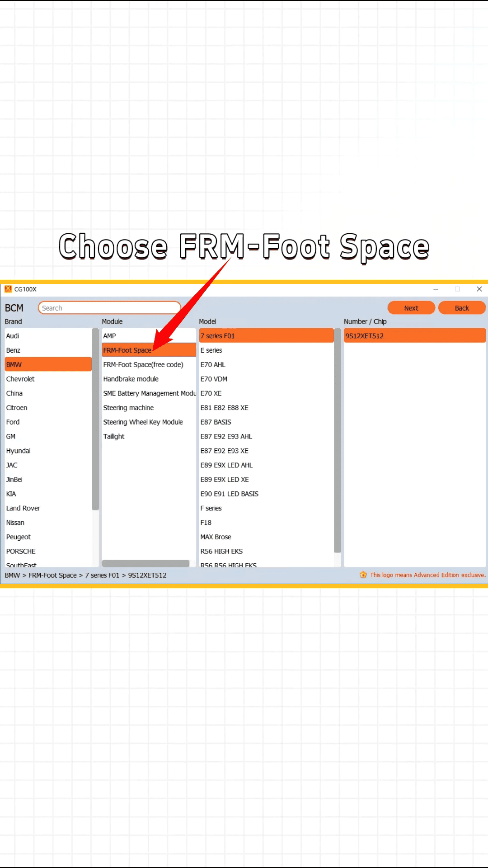Choose FRM-Foot Space module
488x868 pixels.
click(149, 350)
